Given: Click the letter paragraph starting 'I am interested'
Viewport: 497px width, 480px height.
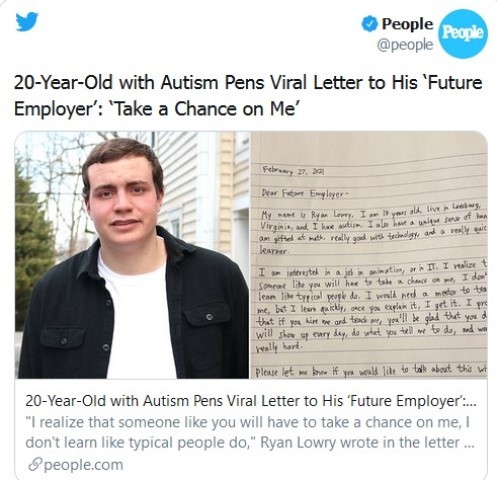Looking at the screenshot, I should tap(373, 306).
